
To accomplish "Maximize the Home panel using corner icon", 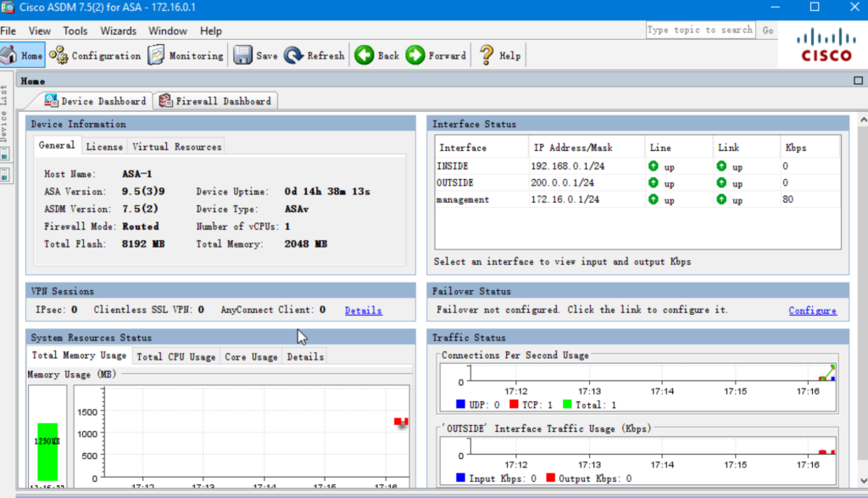I will [x=858, y=81].
